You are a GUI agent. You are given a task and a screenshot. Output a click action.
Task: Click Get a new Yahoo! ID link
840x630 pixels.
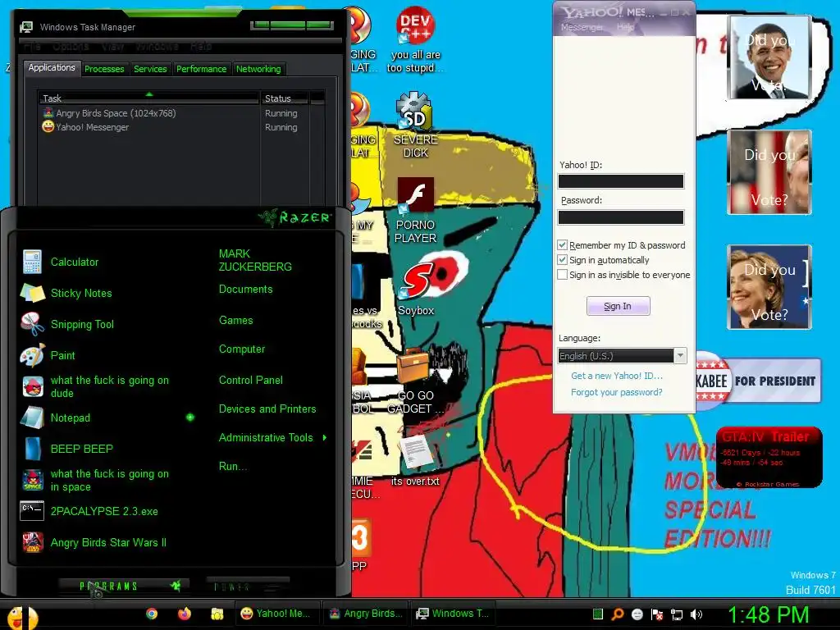coord(617,376)
